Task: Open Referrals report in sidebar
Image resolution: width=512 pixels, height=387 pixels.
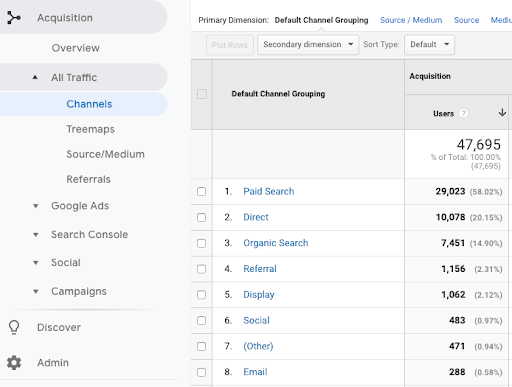Action: [88, 179]
